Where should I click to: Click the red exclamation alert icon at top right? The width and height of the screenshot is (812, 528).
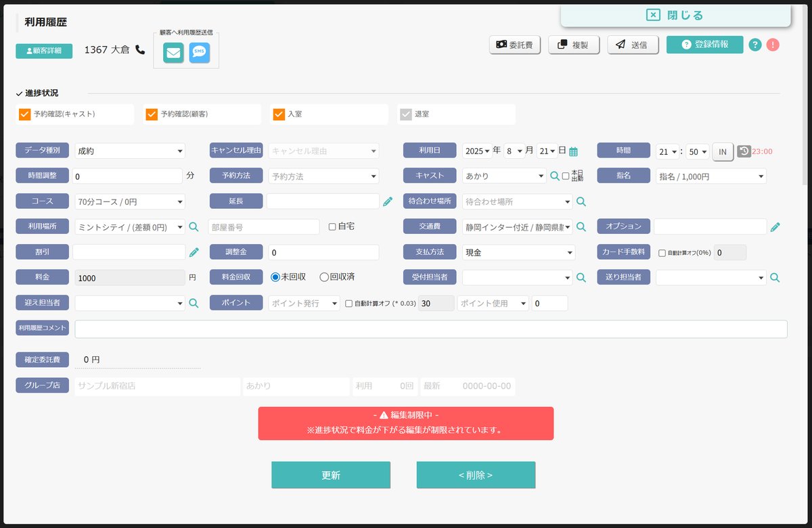pyautogui.click(x=773, y=45)
